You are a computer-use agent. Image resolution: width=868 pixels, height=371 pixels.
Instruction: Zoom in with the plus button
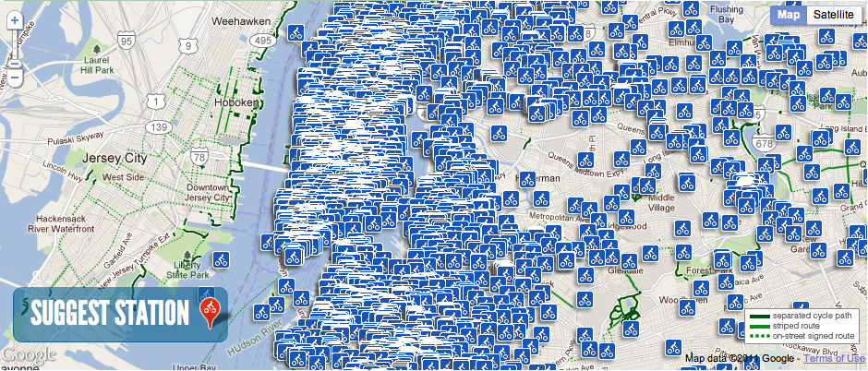pos(15,21)
